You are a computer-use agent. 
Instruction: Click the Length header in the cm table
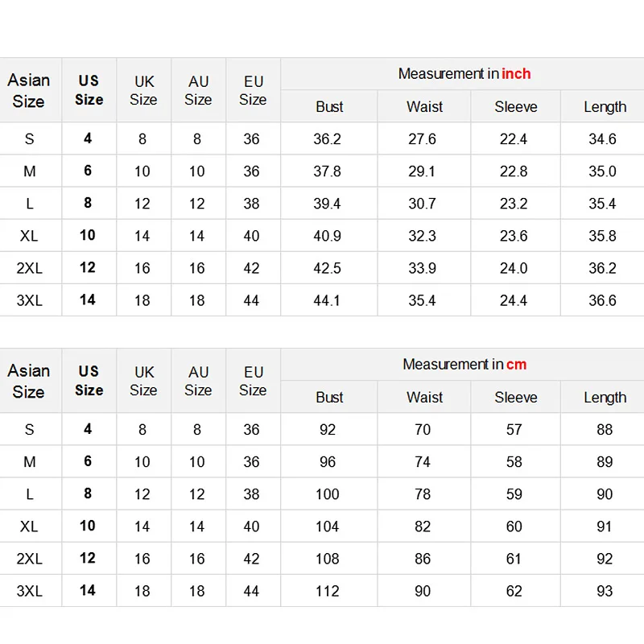pos(605,398)
